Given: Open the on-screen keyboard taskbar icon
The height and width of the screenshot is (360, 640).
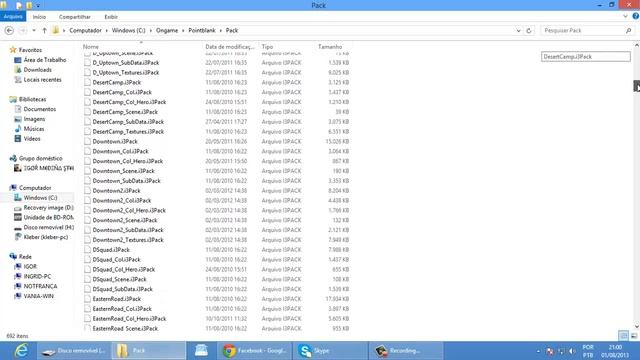Looking at the screenshot, I should click(201, 351).
